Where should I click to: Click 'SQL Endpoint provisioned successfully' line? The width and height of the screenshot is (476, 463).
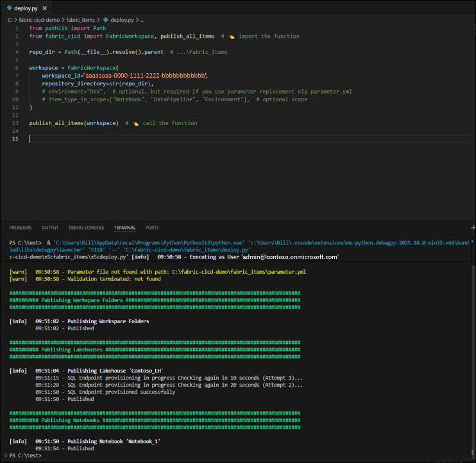[x=105, y=392]
